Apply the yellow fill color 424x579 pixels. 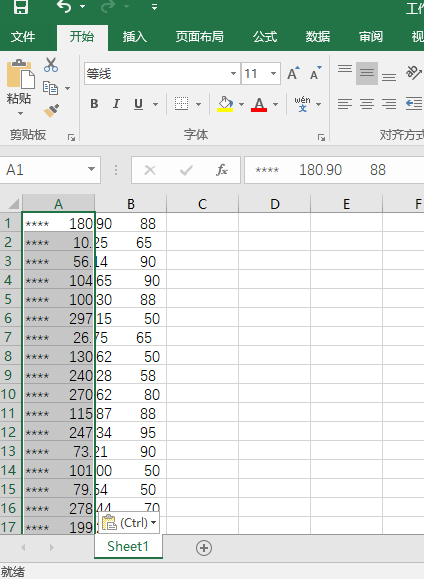point(225,104)
